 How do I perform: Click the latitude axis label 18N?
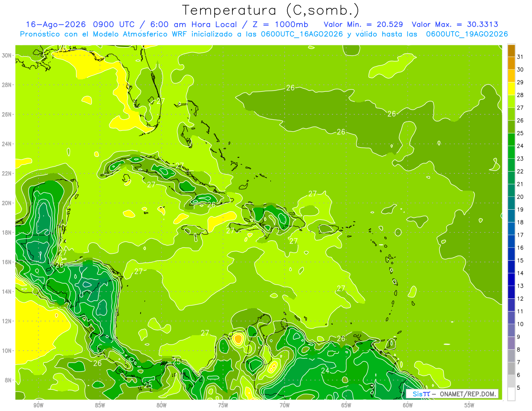point(7,232)
